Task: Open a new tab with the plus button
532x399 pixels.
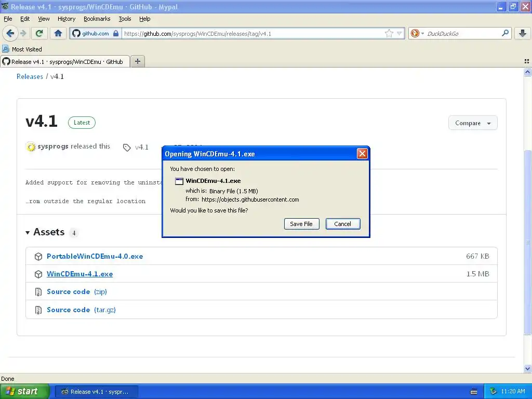Action: coord(137,61)
